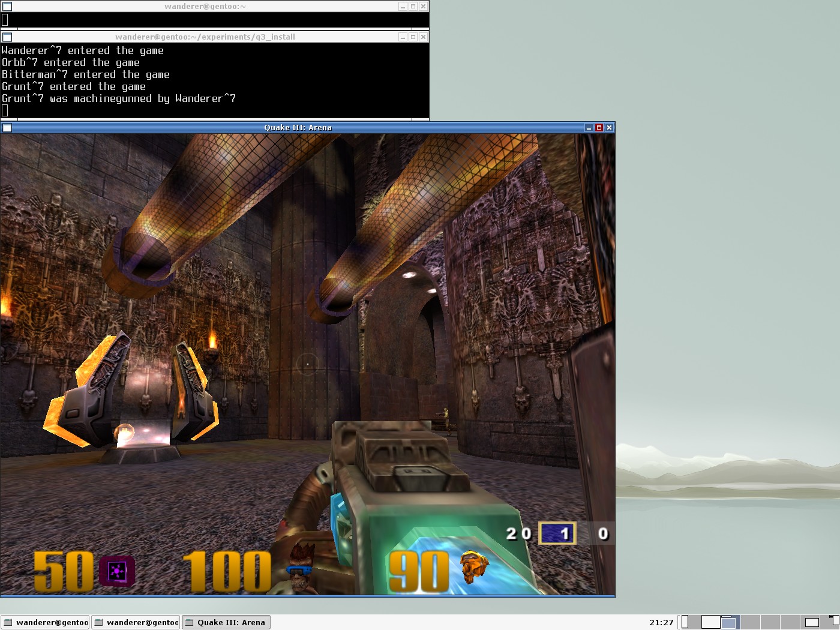840x630 pixels.
Task: Click the fraglimit number 20 in HUD
Action: (518, 533)
